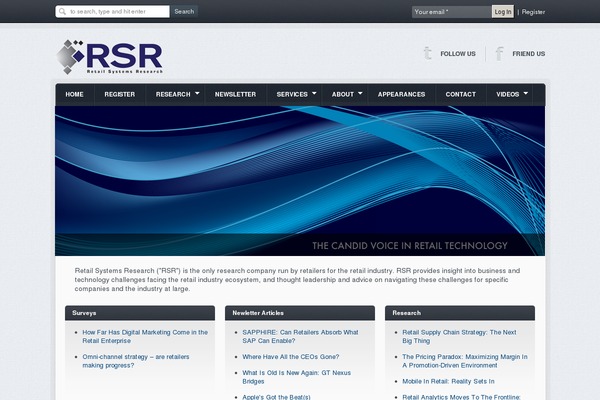Click the blue wave banner image
Viewport: 600px width, 400px height.
[300, 181]
